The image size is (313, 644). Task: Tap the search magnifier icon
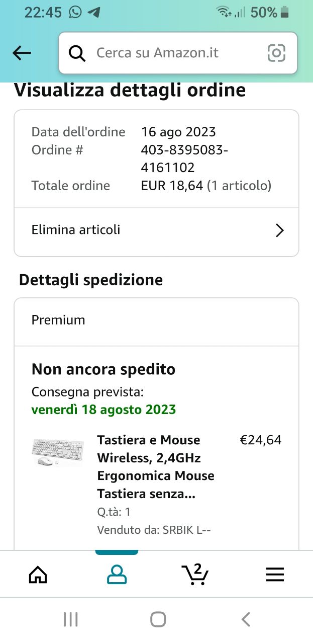pyautogui.click(x=77, y=53)
